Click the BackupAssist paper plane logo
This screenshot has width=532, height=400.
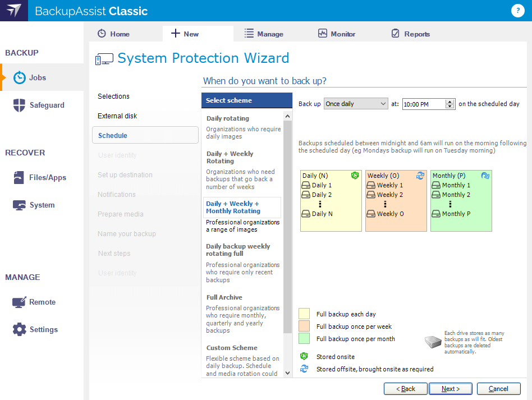pyautogui.click(x=14, y=11)
